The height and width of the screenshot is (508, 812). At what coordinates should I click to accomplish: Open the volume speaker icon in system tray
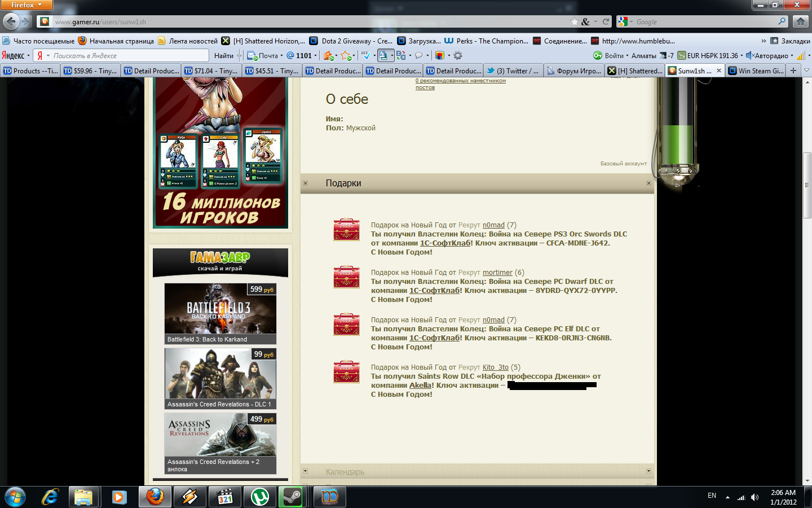click(754, 497)
